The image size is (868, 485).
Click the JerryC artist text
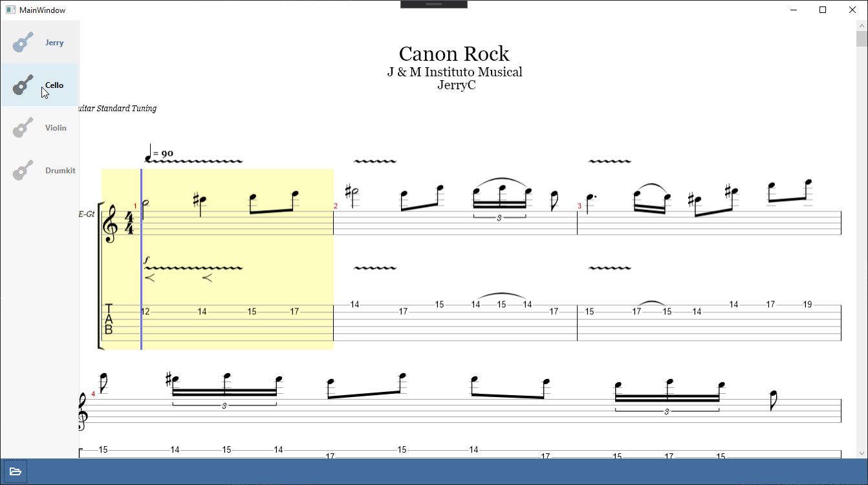coord(457,85)
